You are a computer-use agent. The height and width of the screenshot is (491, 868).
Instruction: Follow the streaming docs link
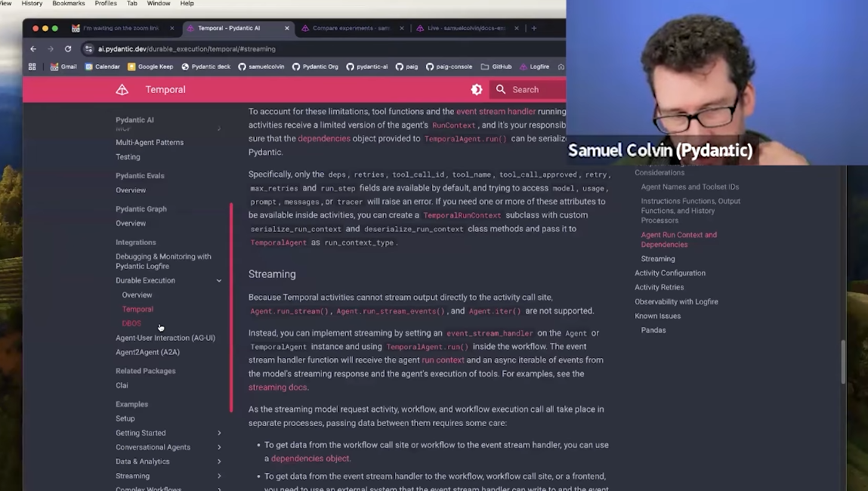[x=277, y=388]
